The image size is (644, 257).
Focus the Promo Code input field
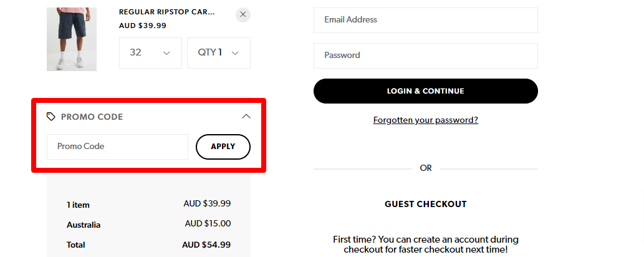coord(117,147)
